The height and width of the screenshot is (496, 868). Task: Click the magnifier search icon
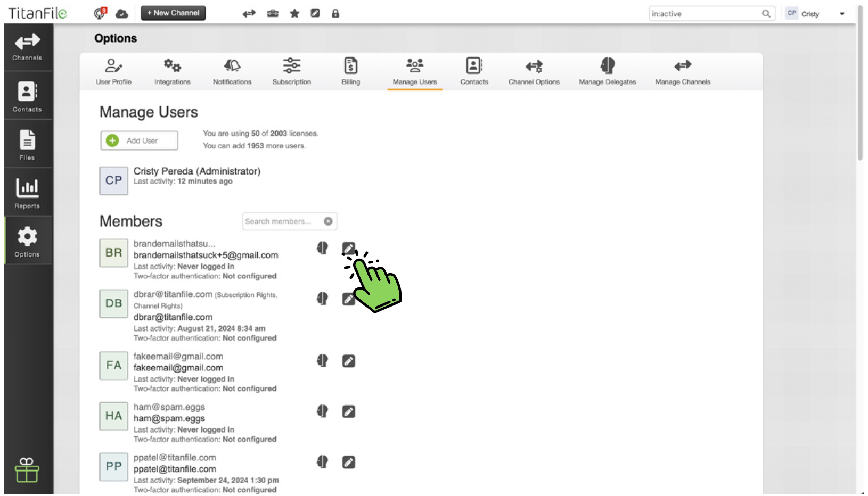coord(766,14)
